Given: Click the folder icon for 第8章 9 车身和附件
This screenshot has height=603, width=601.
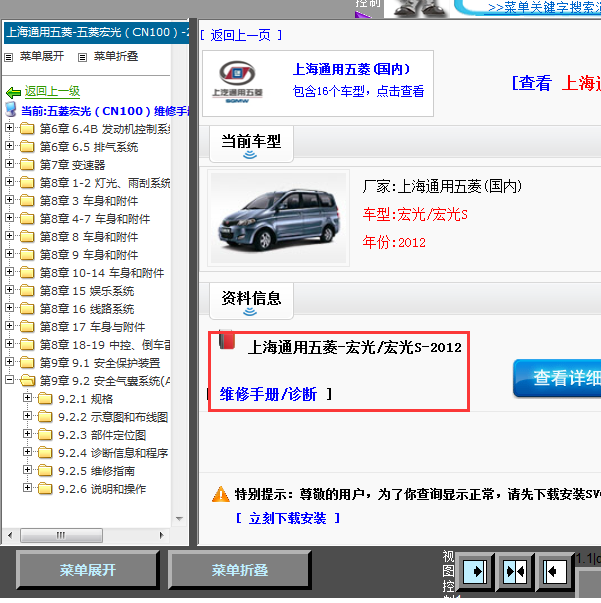Looking at the screenshot, I should [27, 255].
